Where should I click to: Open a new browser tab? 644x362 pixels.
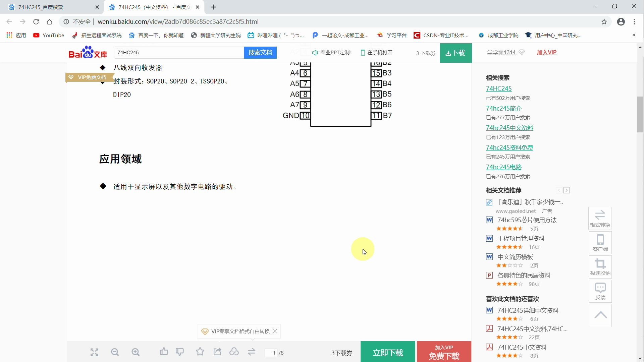point(214,7)
